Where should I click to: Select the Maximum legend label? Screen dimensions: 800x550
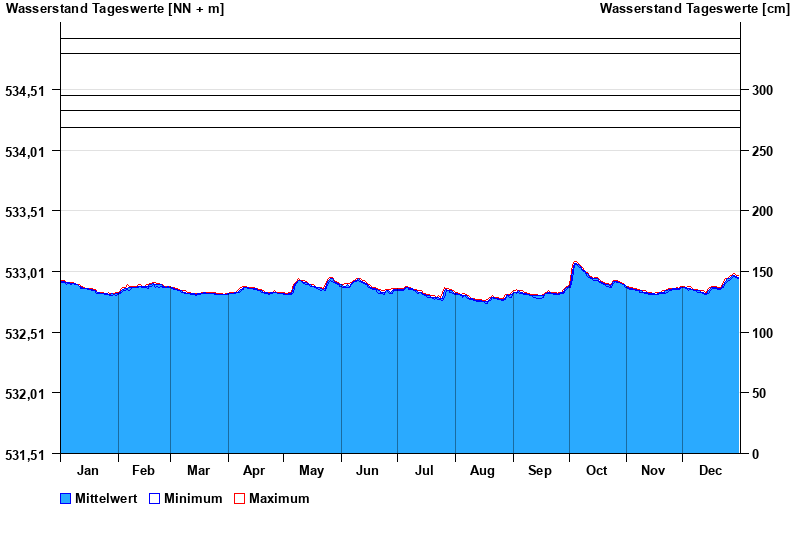(x=279, y=498)
